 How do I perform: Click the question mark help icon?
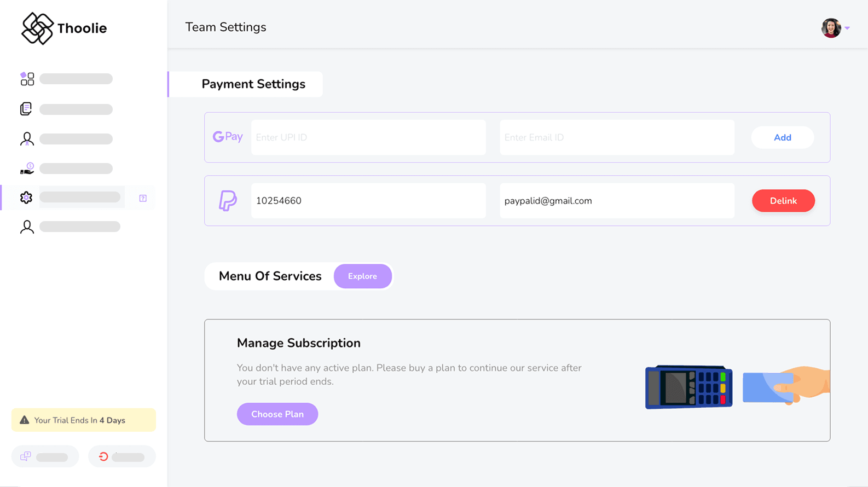click(x=143, y=198)
